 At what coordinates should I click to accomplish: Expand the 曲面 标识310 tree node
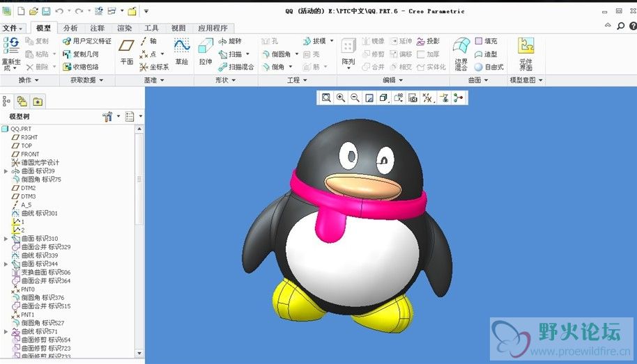pyautogui.click(x=6, y=239)
